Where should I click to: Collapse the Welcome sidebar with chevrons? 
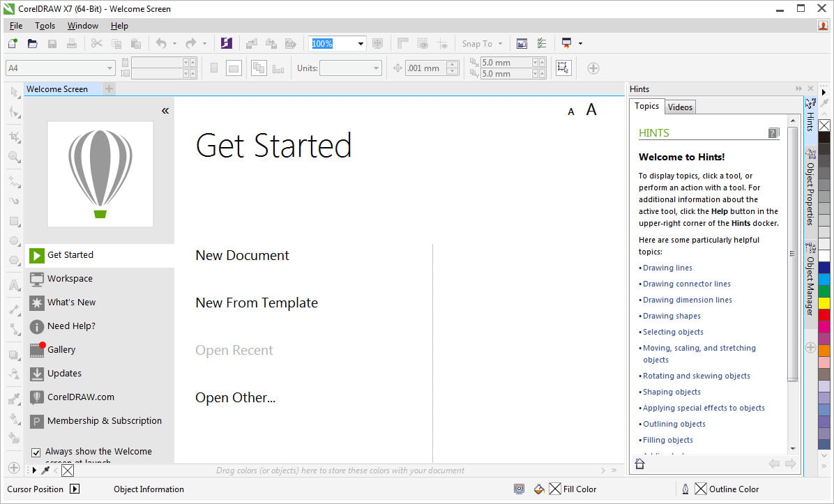coord(165,111)
